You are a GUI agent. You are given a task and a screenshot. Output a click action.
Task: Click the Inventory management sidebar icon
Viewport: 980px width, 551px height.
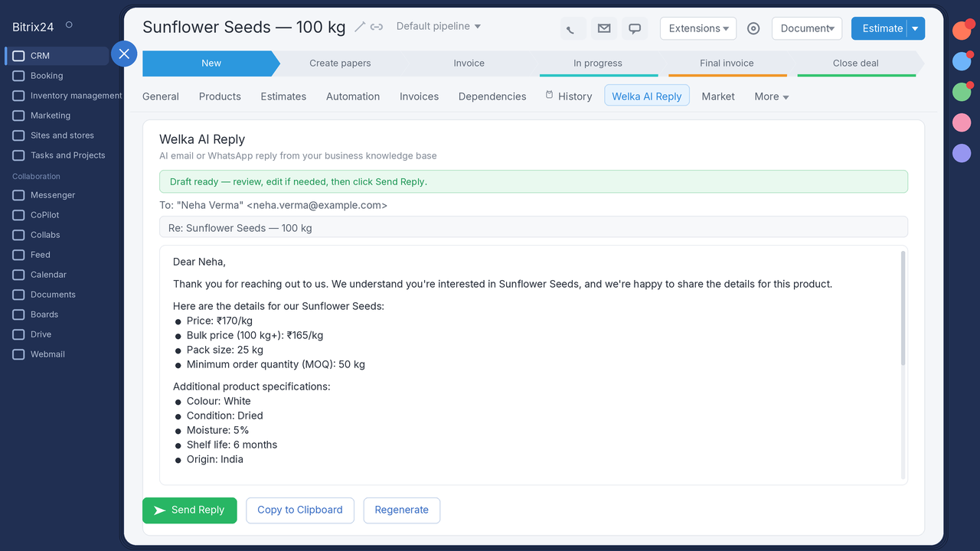tap(18, 96)
